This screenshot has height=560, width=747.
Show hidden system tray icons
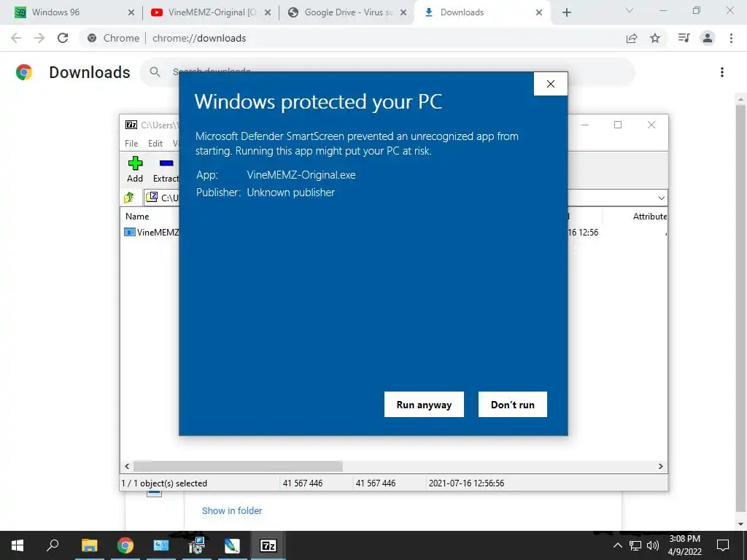pyautogui.click(x=617, y=545)
